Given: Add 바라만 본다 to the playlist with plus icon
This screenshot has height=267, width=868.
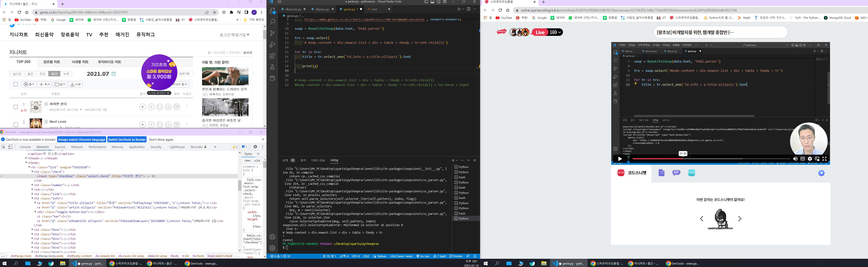Looking at the screenshot, I should click(x=151, y=107).
